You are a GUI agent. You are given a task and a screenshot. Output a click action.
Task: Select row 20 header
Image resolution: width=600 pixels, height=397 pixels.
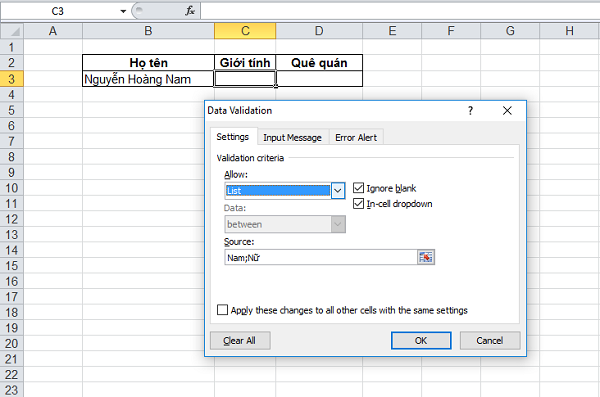[11, 343]
